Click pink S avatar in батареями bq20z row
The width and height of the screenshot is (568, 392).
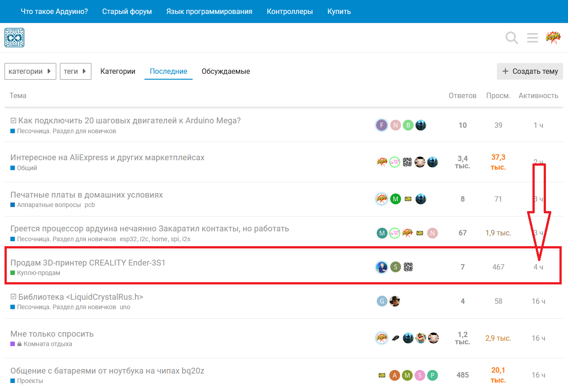[x=420, y=375]
